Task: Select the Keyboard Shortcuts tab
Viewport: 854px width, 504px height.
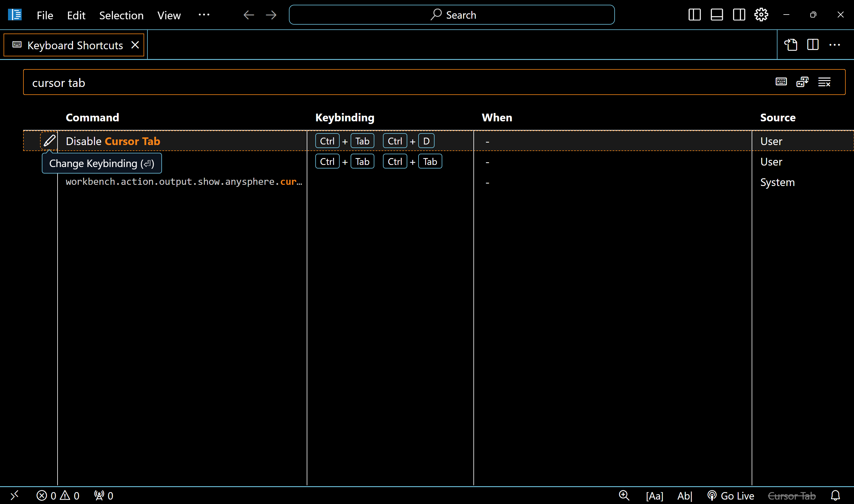Action: [74, 45]
